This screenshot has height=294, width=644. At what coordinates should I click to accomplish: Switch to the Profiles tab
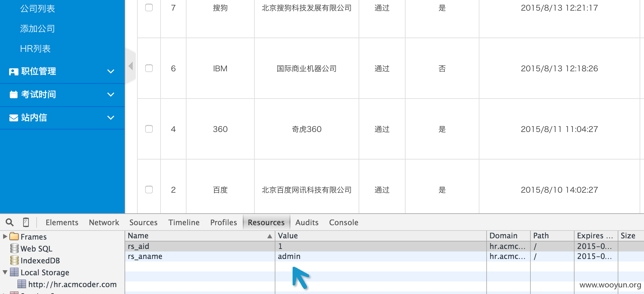coord(223,222)
